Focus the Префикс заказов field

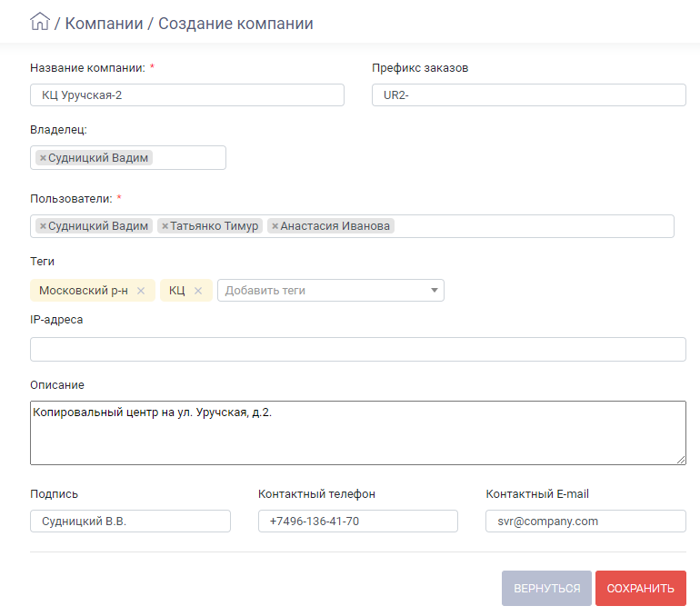(x=528, y=95)
